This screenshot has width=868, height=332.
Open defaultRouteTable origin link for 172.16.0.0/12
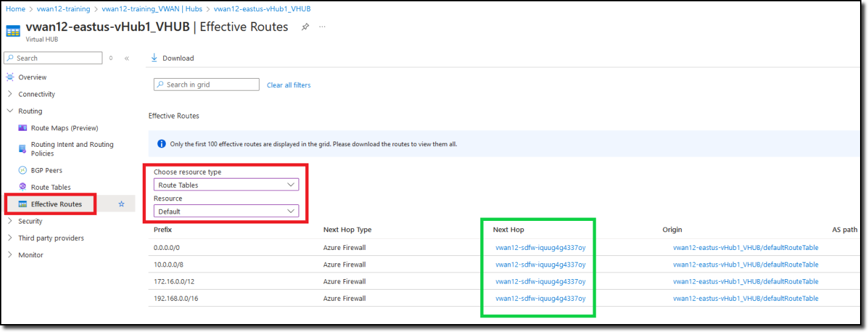[746, 281]
